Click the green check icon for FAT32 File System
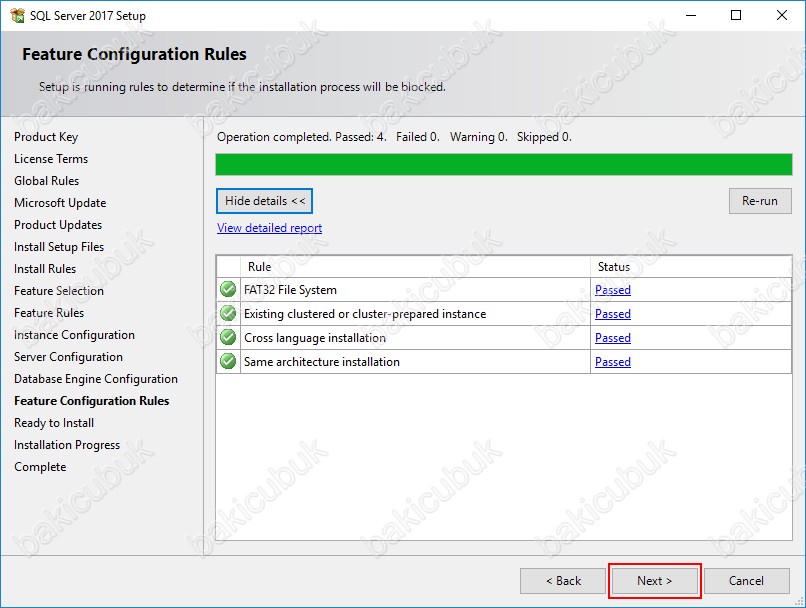 tap(228, 289)
